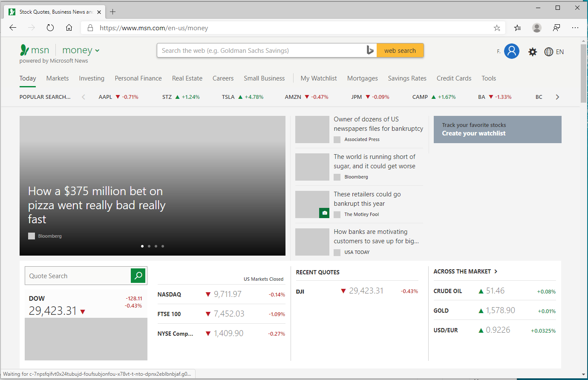The image size is (588, 380).
Task: Open the Real Estate tab
Action: pyautogui.click(x=187, y=78)
